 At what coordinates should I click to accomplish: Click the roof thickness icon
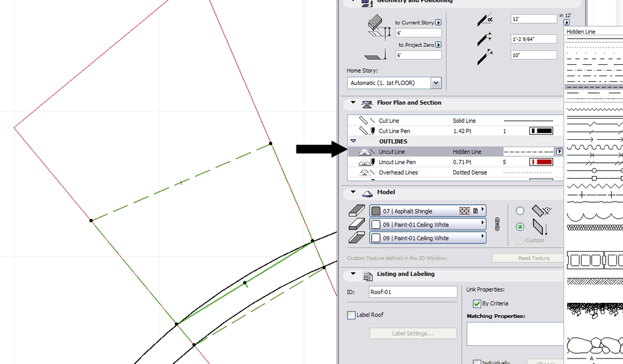(x=485, y=39)
